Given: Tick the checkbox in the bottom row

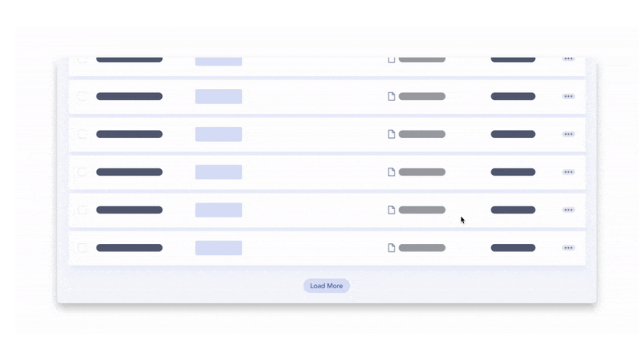Looking at the screenshot, I should (82, 248).
